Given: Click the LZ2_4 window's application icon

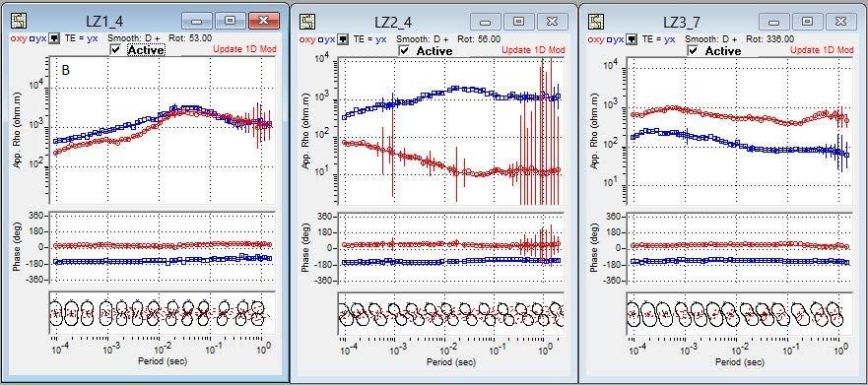Looking at the screenshot, I should (x=307, y=22).
